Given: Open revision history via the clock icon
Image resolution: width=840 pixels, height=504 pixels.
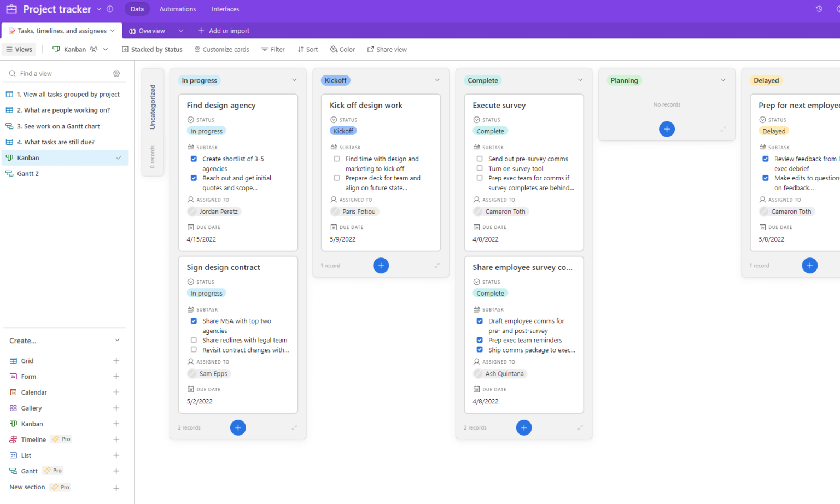Looking at the screenshot, I should pos(819,9).
